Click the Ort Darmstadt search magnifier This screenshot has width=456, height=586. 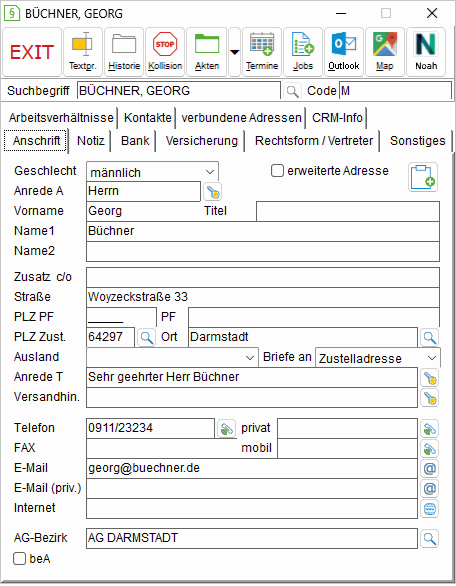[x=429, y=337]
